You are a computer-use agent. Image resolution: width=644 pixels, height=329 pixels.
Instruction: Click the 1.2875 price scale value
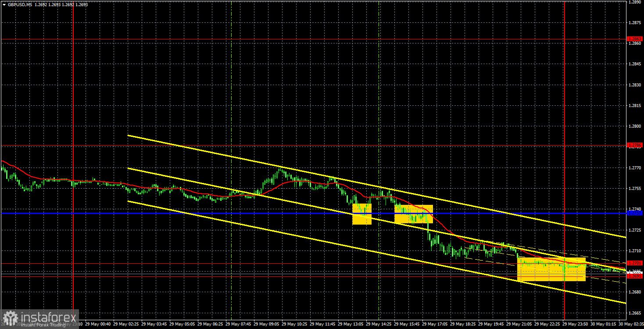(635, 22)
